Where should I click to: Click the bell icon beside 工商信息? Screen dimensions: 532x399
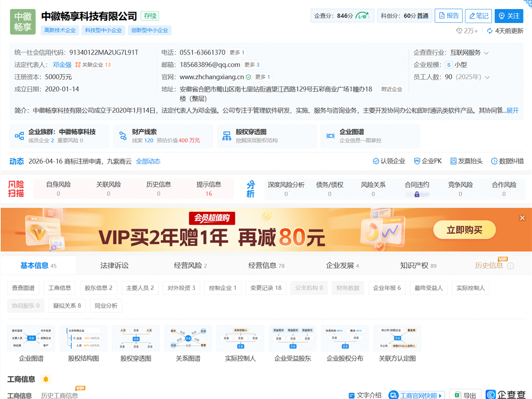(x=46, y=379)
